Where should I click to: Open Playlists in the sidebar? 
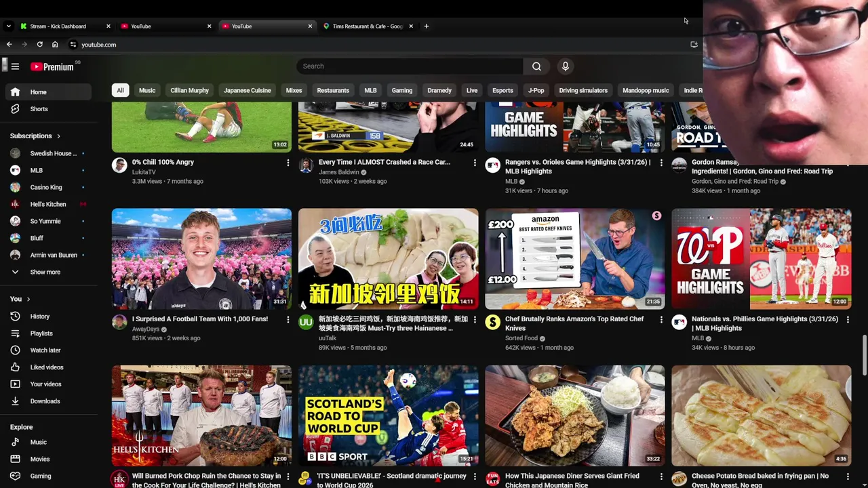[48, 333]
